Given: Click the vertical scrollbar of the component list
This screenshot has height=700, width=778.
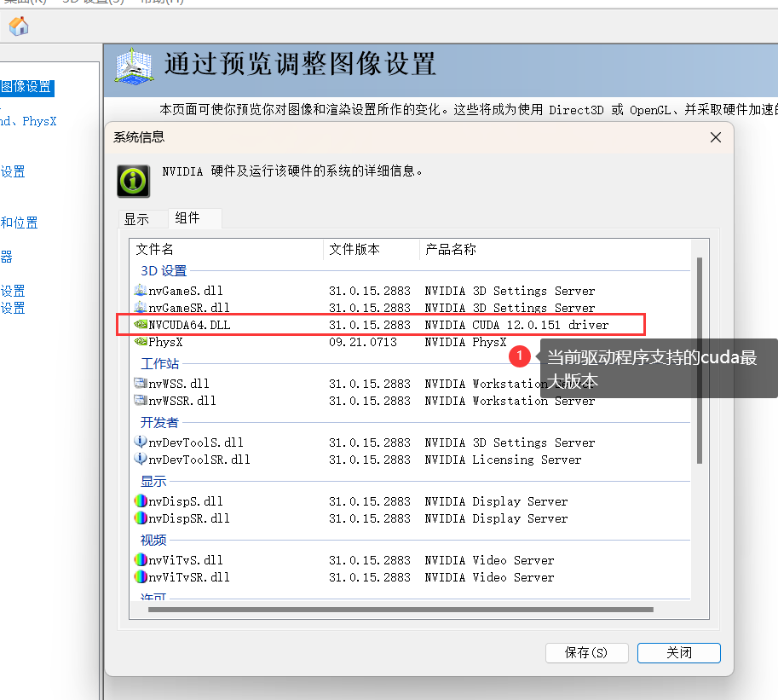Looking at the screenshot, I should [x=700, y=361].
